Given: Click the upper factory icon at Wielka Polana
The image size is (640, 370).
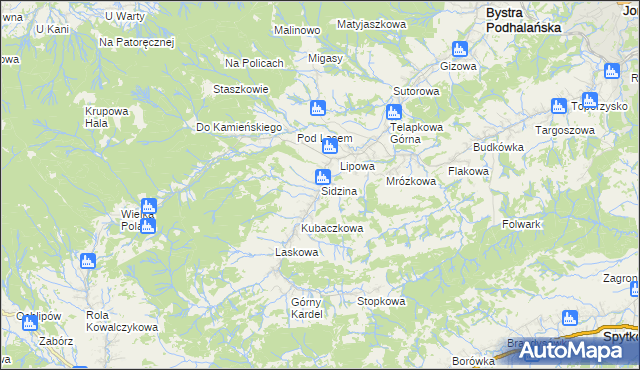Looking at the screenshot, I should [x=149, y=206].
